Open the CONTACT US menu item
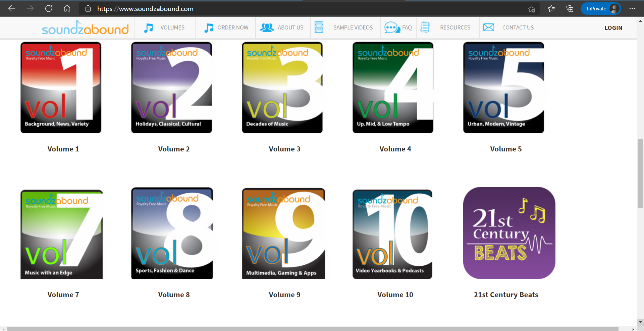This screenshot has height=331, width=644. pos(518,28)
